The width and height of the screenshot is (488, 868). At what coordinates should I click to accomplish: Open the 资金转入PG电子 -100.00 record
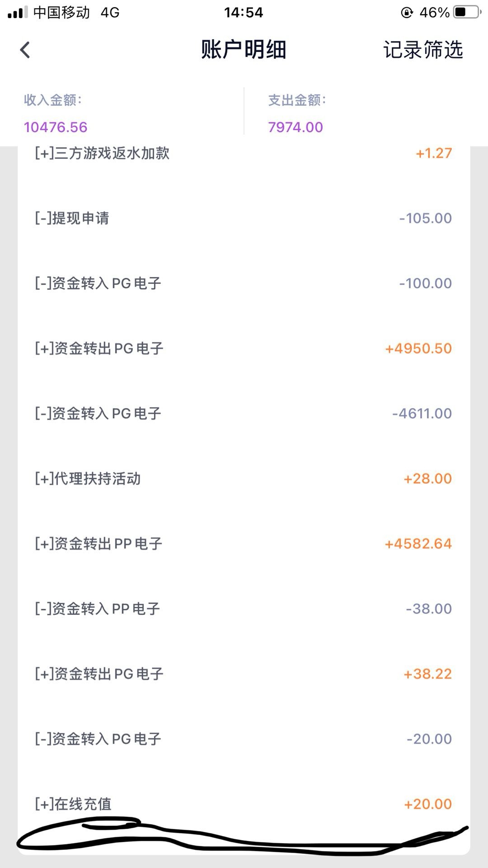244,283
